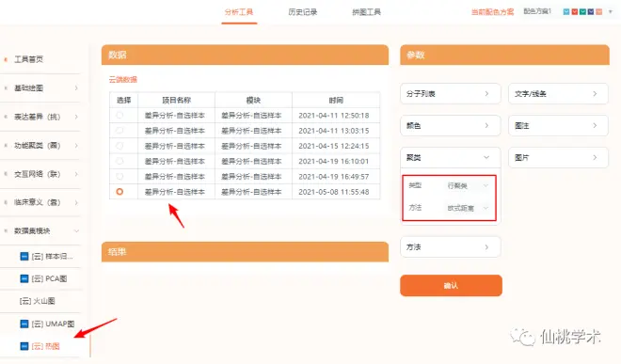Image resolution: width=621 pixels, height=364 pixels.
Task: Select the radio button for row 2021-04-15 12:24:15
Action: tap(119, 146)
